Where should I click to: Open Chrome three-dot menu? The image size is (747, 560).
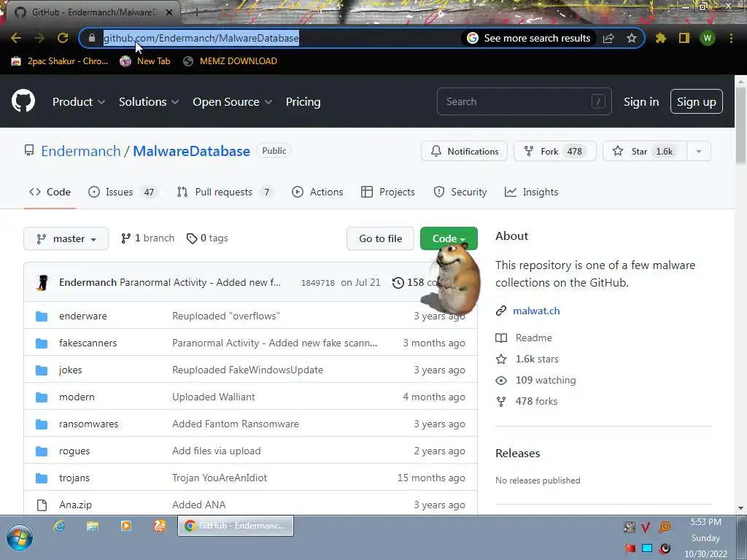pos(731,38)
